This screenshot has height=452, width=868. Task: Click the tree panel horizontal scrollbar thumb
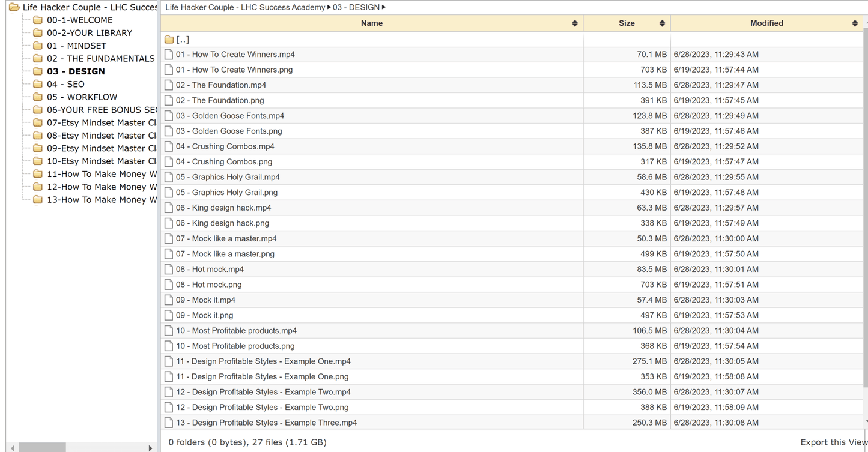(x=42, y=448)
